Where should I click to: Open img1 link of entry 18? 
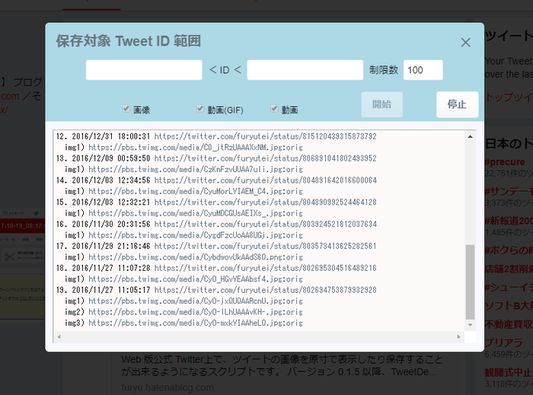point(195,279)
